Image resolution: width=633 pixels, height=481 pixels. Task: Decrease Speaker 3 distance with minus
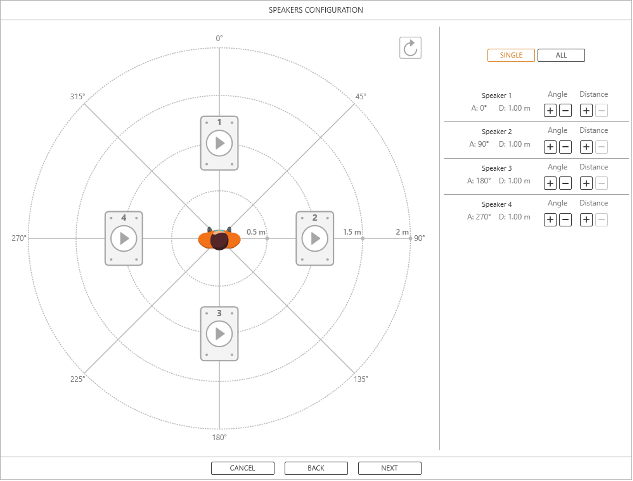tap(601, 183)
